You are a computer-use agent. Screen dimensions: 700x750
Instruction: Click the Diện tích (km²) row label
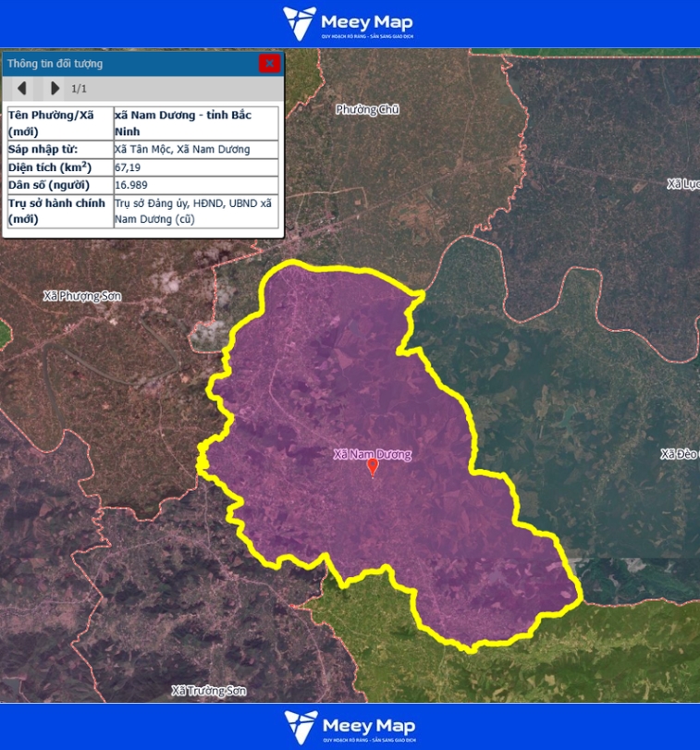58,167
